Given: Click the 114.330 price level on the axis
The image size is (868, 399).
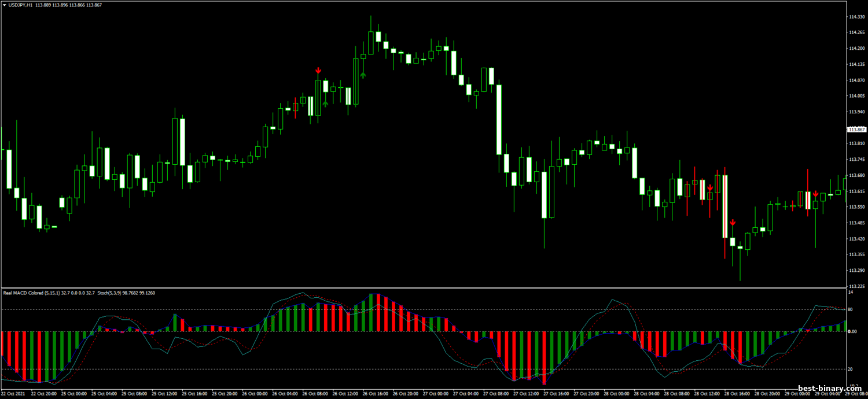Looking at the screenshot, I should point(856,17).
